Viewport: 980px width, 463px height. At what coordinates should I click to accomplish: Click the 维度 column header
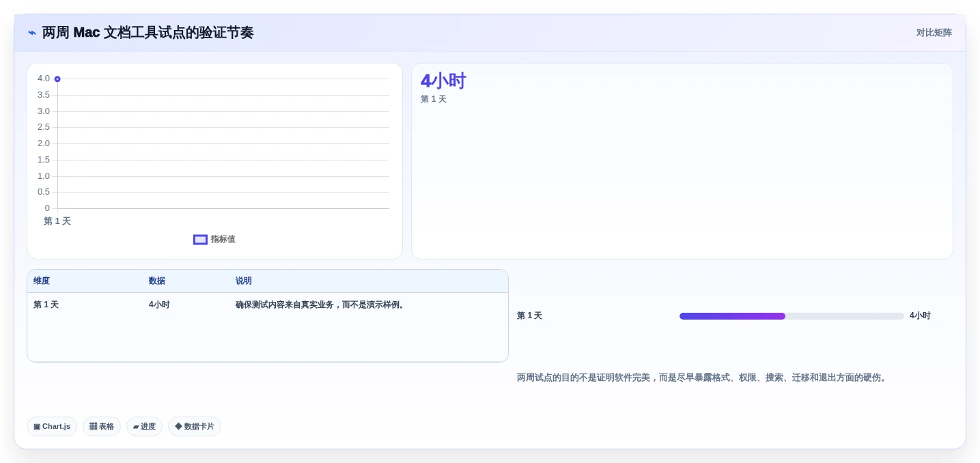[42, 281]
